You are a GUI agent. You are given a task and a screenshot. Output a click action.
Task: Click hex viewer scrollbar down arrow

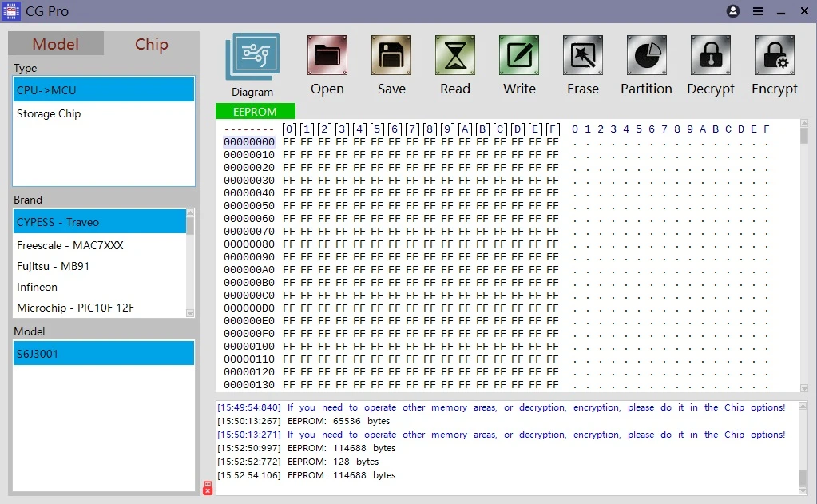(804, 387)
